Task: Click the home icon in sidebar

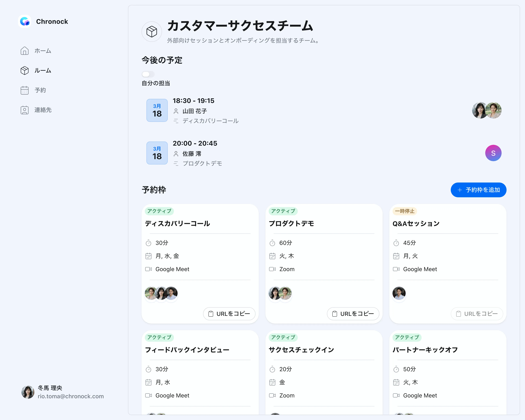Action: 25,51
